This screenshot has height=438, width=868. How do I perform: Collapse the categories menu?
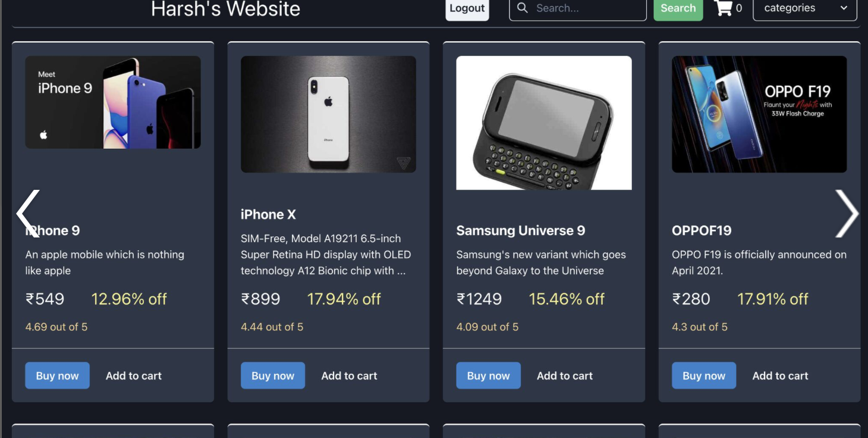click(x=805, y=8)
